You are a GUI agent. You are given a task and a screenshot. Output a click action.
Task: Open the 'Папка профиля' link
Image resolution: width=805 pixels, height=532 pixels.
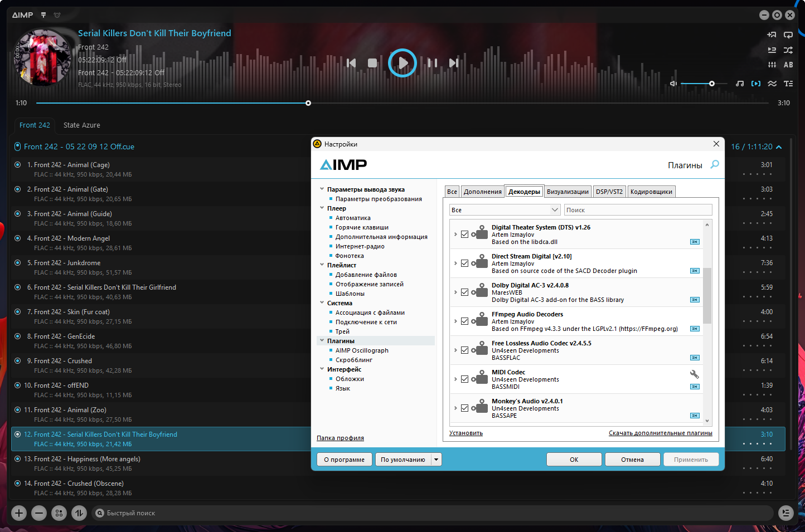pos(340,438)
